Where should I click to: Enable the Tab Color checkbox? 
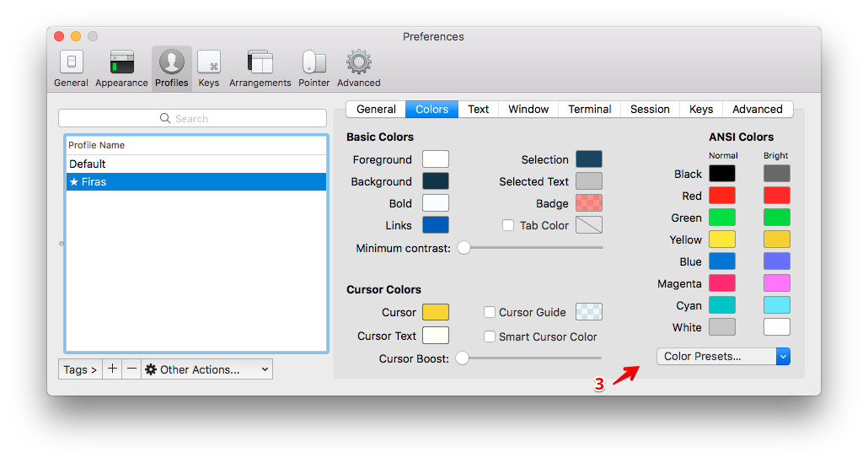click(x=507, y=225)
